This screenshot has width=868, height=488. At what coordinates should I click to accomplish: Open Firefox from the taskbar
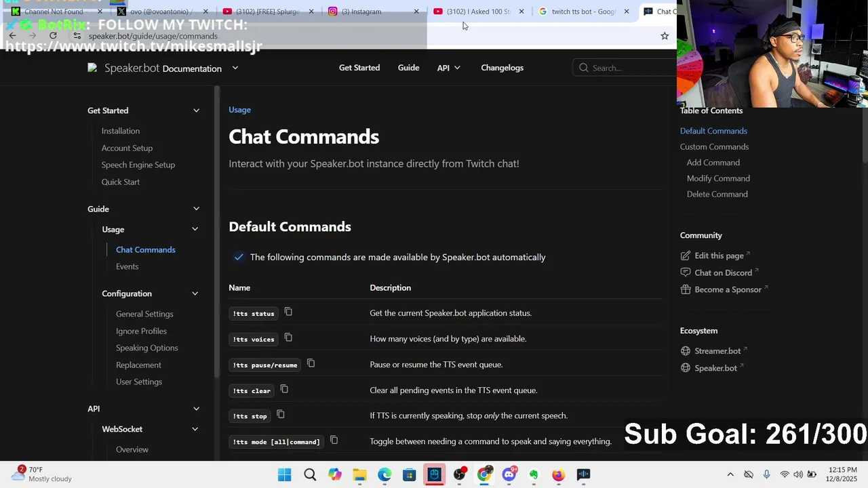[x=558, y=474]
